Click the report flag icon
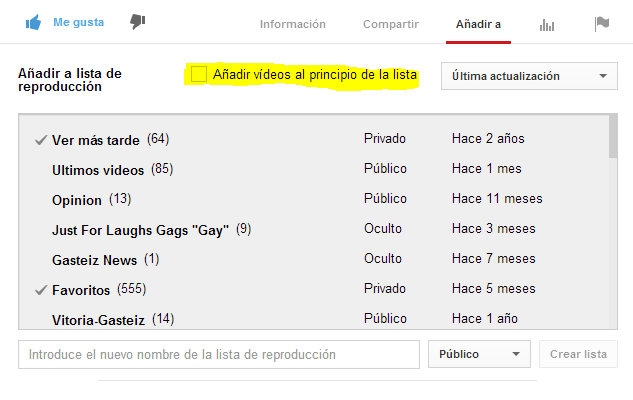Viewport: 633px width, 400px height. point(602,24)
